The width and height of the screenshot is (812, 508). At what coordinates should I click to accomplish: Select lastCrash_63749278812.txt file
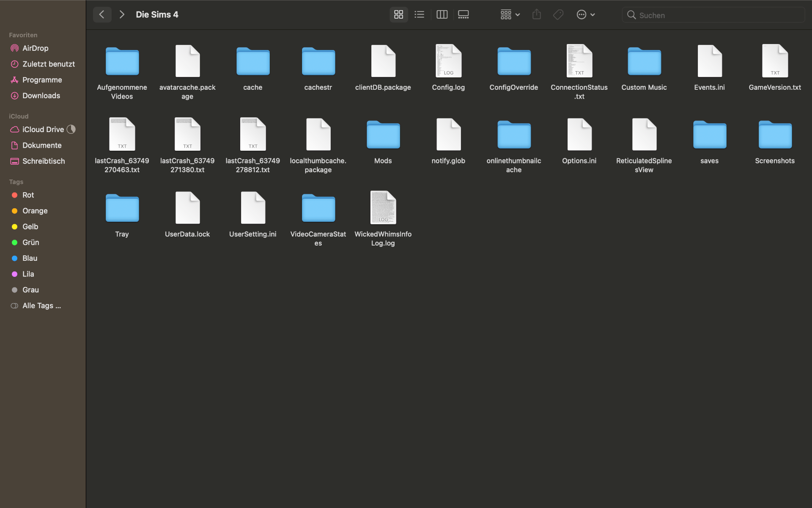253,135
